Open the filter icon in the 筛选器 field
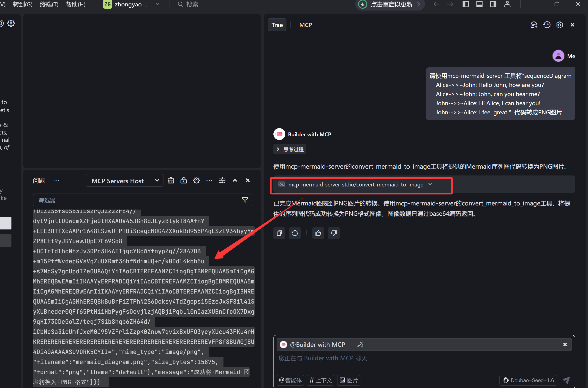Viewport: 588px width, 388px height. pyautogui.click(x=245, y=200)
